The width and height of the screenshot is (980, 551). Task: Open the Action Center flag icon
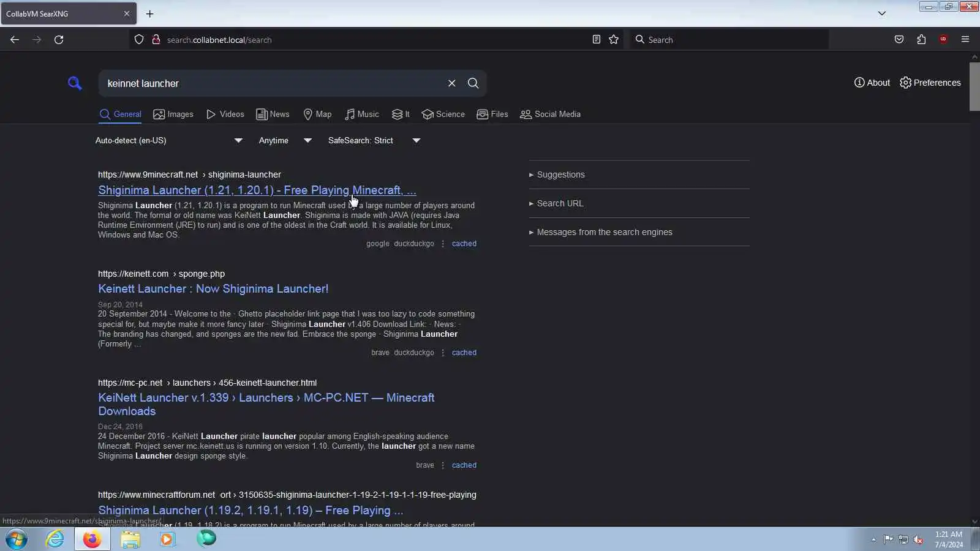(x=888, y=539)
